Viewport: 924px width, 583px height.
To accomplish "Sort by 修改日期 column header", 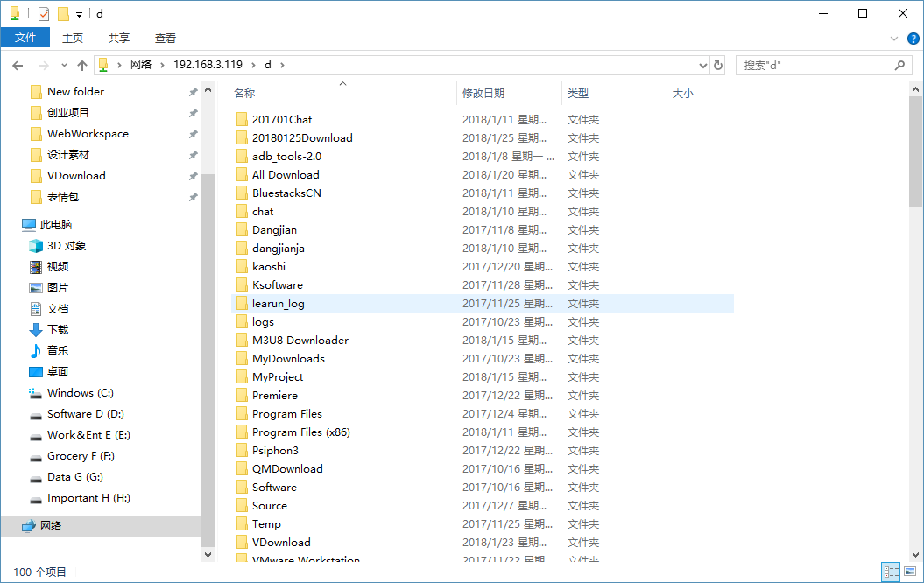I will (483, 93).
